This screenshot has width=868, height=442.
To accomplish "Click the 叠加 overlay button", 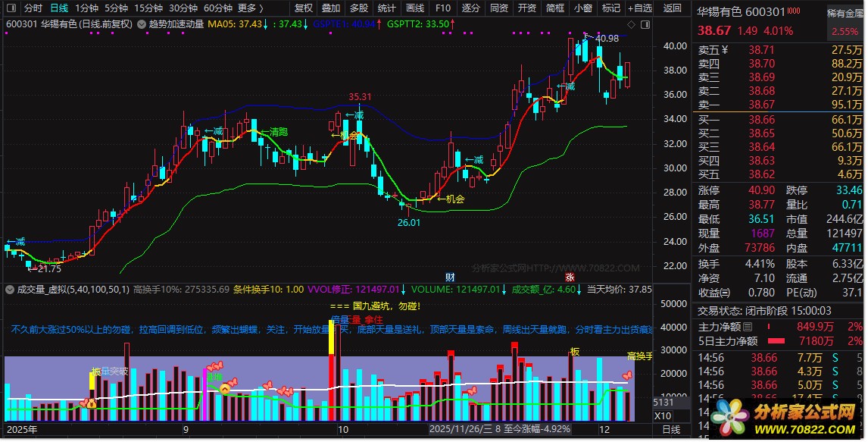I will coord(331,8).
